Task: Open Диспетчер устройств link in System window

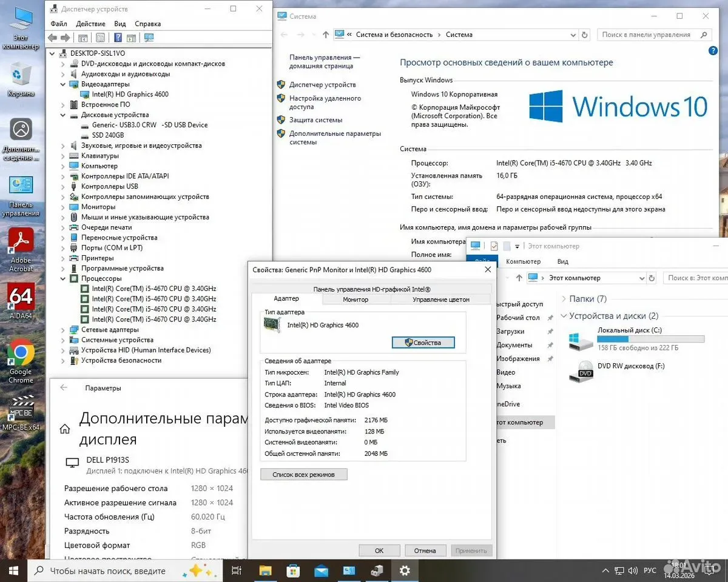Action: (323, 85)
